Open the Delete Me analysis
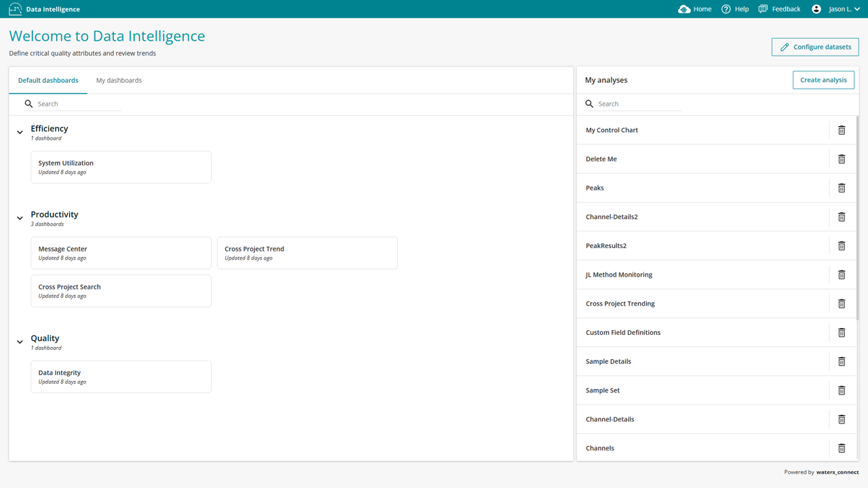 coord(703,159)
